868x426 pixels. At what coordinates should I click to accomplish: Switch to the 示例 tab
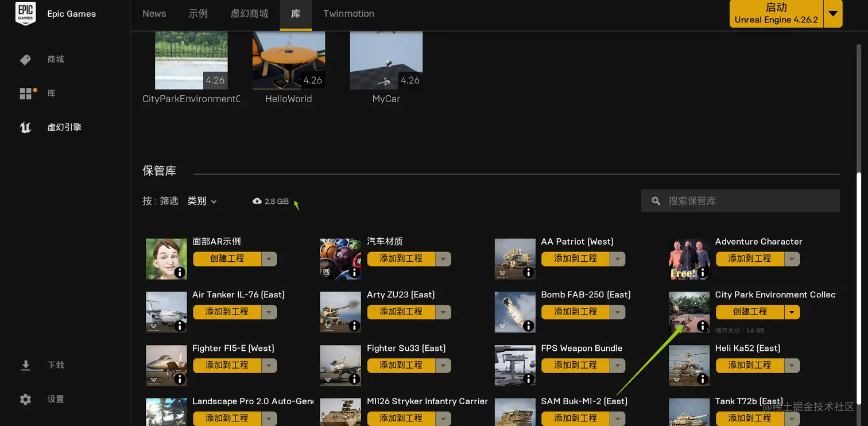click(198, 14)
